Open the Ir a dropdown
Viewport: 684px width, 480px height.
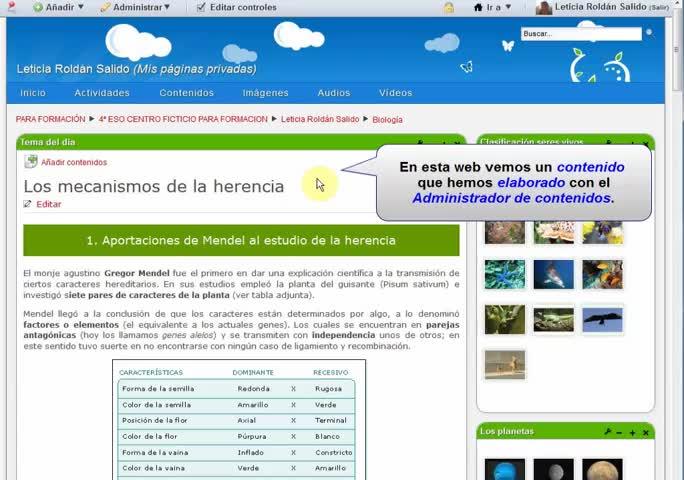pos(492,7)
